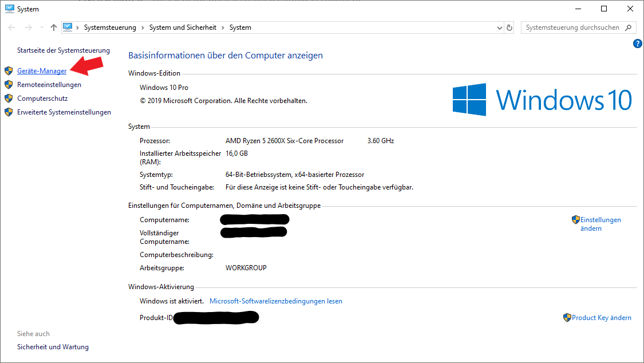Screen dimensions: 644x363
Task: Open Sicherheit und Wartung
Action: pyautogui.click(x=53, y=346)
